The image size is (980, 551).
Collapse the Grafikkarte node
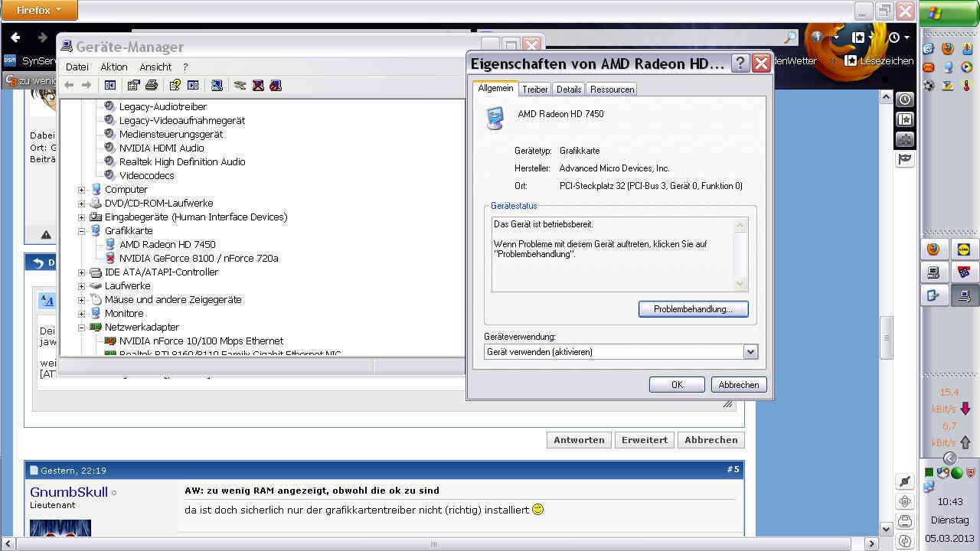point(82,231)
